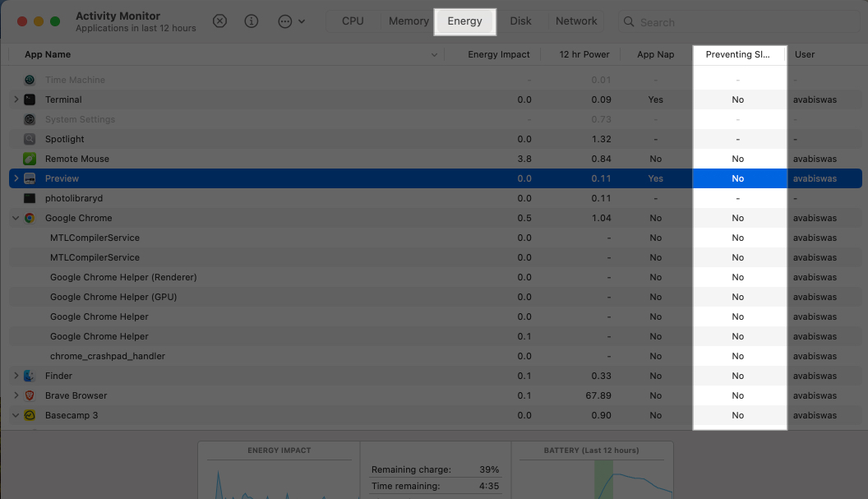
Task: Collapse the Google Chrome process group
Action: click(16, 218)
